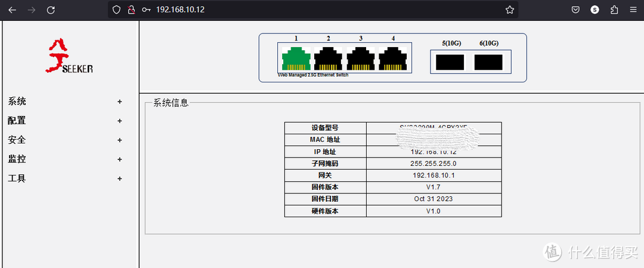Select Ethernet port 2
Screen dimensions: 644x268
[x=328, y=58]
